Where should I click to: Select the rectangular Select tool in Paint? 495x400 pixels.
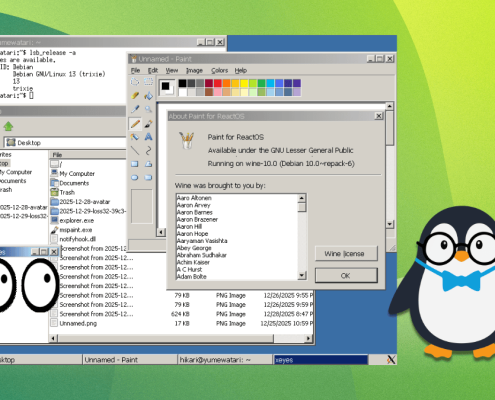[148, 82]
